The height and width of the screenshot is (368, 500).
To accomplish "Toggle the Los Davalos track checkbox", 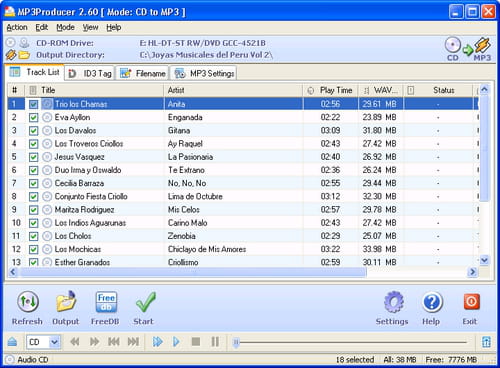I will tap(33, 131).
